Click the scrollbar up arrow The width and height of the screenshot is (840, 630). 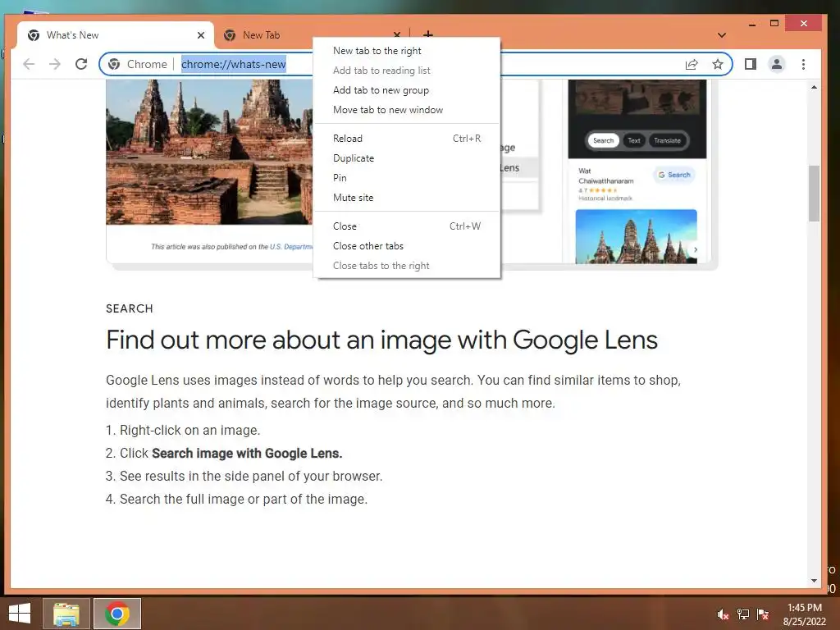click(814, 87)
